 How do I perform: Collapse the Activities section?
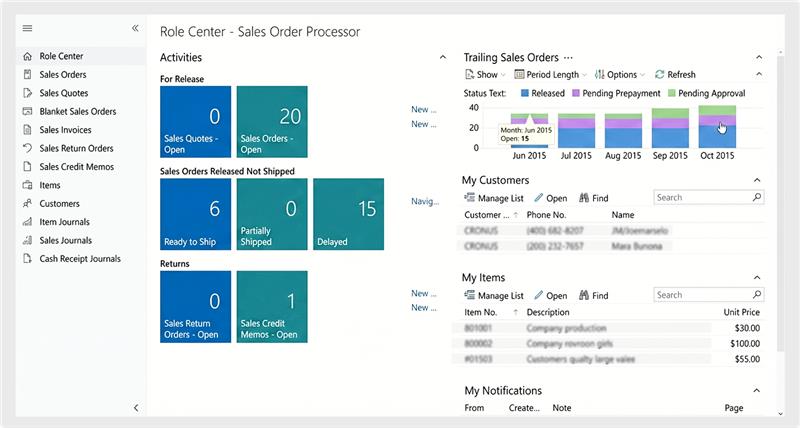tap(443, 58)
